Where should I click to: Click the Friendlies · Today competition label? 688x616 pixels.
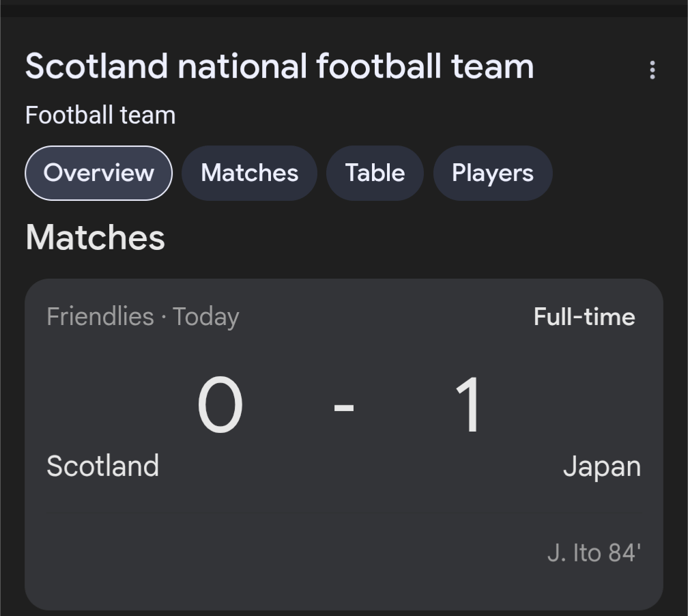(143, 316)
